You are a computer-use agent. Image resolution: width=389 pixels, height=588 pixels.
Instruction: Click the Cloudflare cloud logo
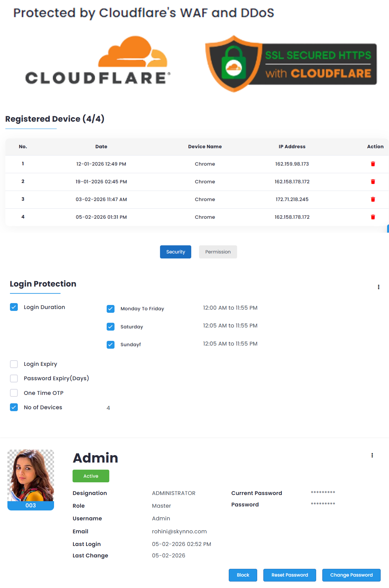tap(98, 60)
